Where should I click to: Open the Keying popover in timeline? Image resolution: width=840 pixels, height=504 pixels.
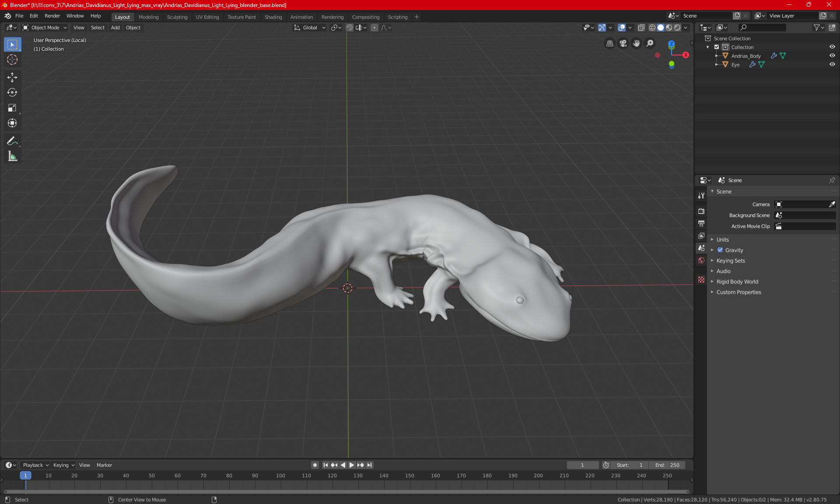pos(63,465)
